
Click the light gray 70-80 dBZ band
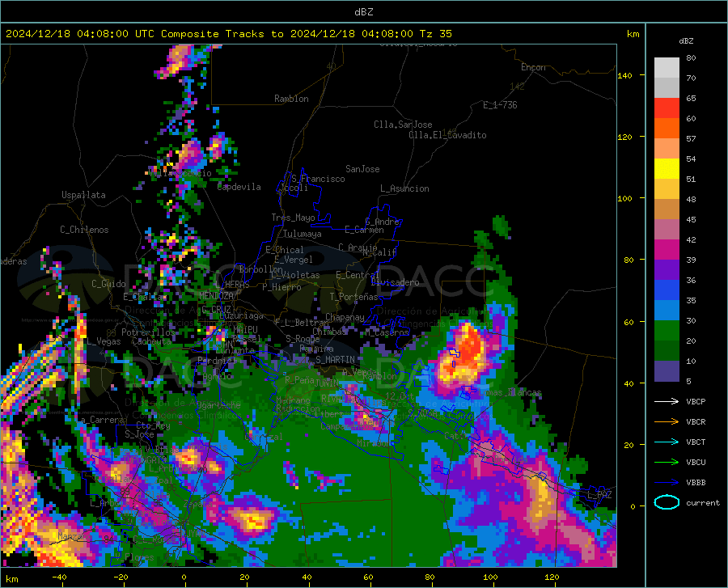[x=667, y=68]
